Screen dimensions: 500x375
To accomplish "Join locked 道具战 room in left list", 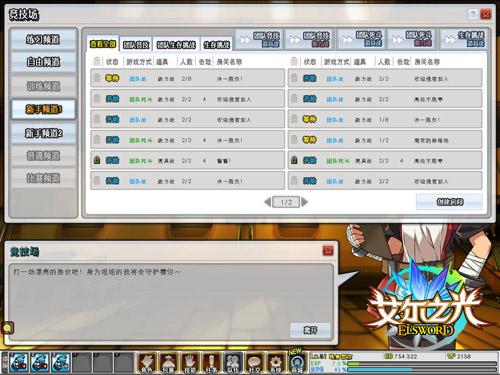I will point(188,160).
